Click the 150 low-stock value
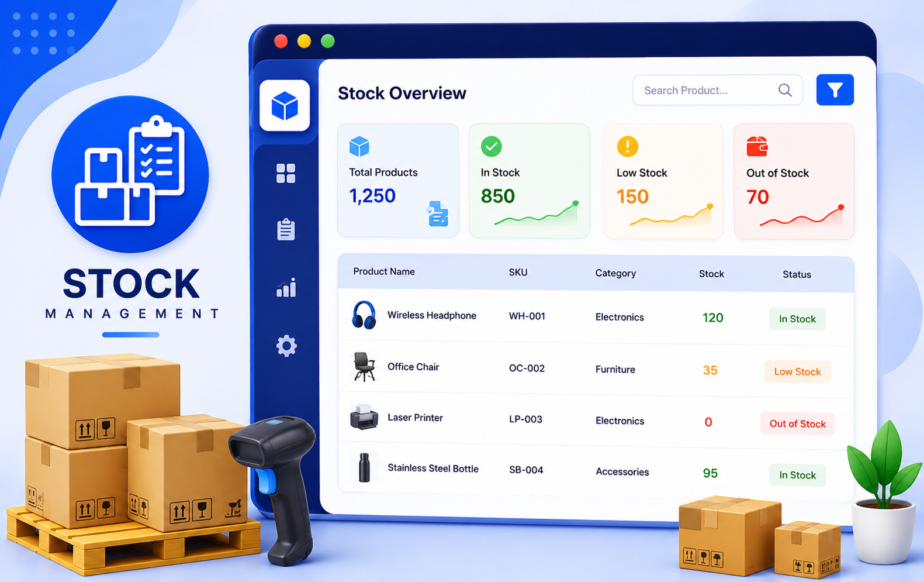 632,197
